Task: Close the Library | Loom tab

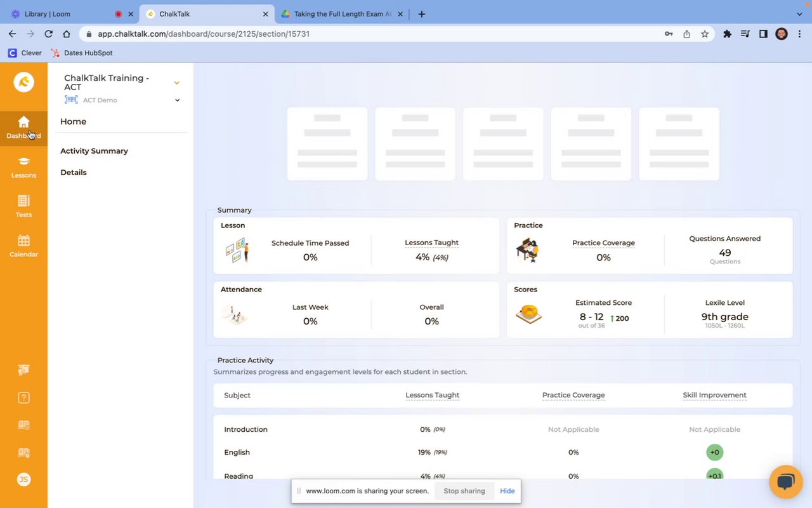Action: [131, 14]
